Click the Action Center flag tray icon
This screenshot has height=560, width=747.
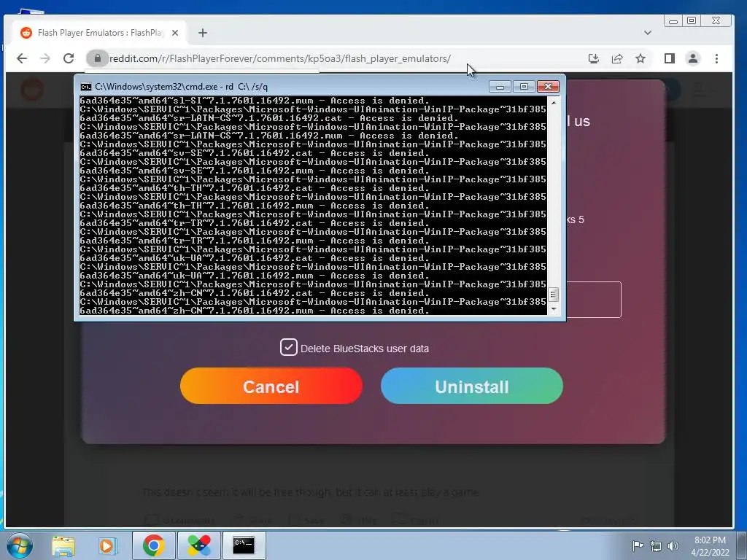638,545
